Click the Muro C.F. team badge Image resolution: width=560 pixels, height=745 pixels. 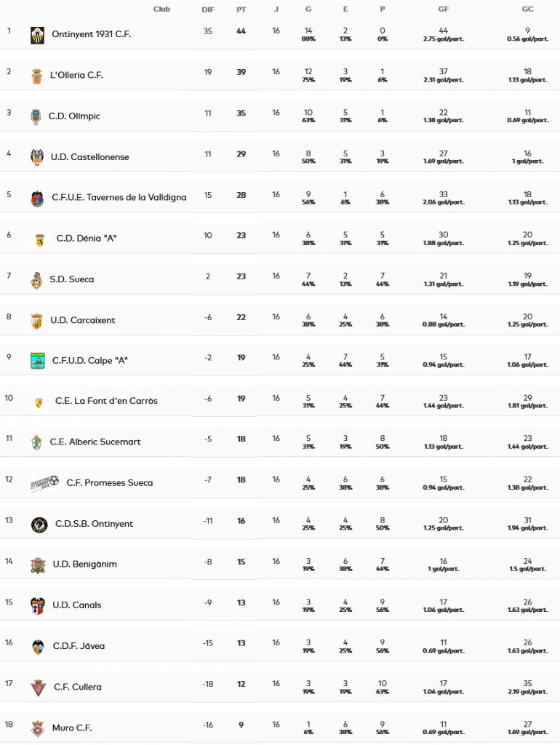click(37, 728)
